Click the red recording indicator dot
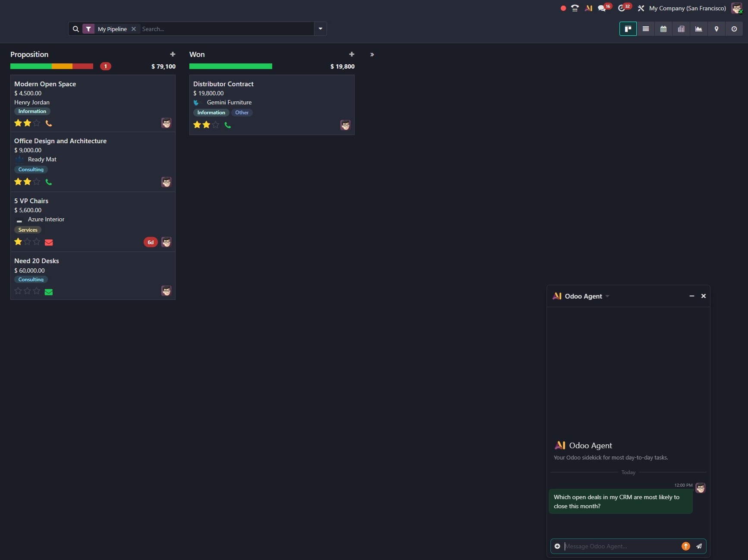Viewport: 748px width, 560px height. coord(563,8)
